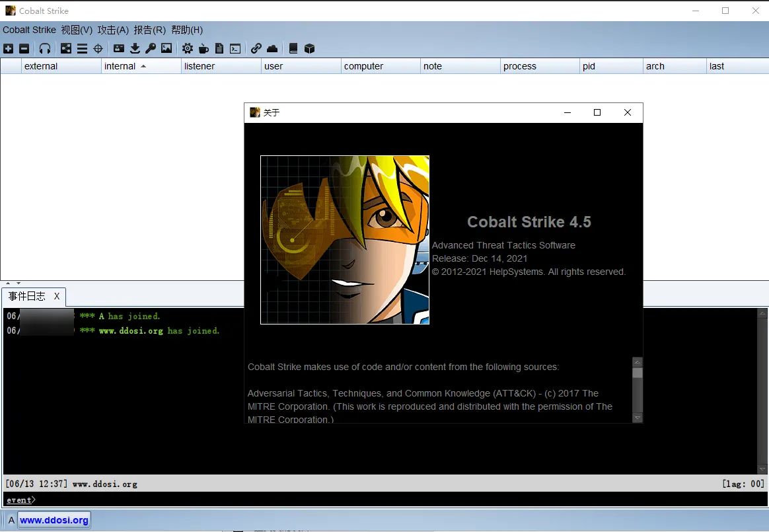Open the 视图(V) menu
Screen dimensions: 769x532
click(77, 30)
